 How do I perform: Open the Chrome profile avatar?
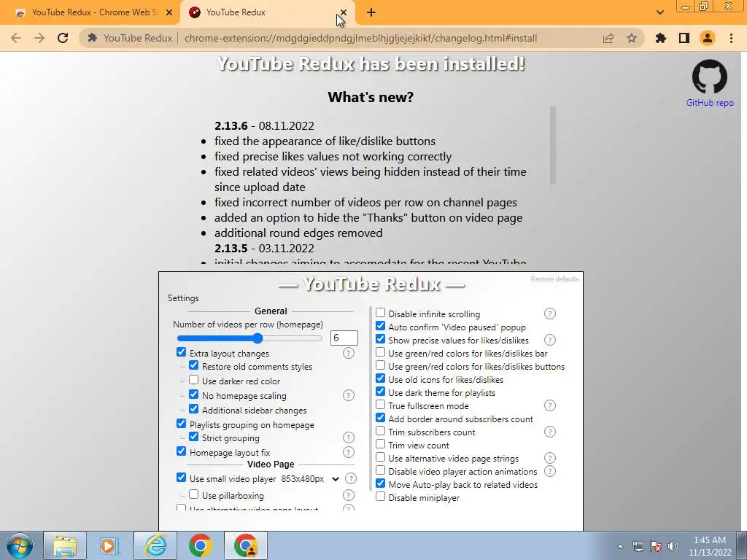pyautogui.click(x=708, y=38)
